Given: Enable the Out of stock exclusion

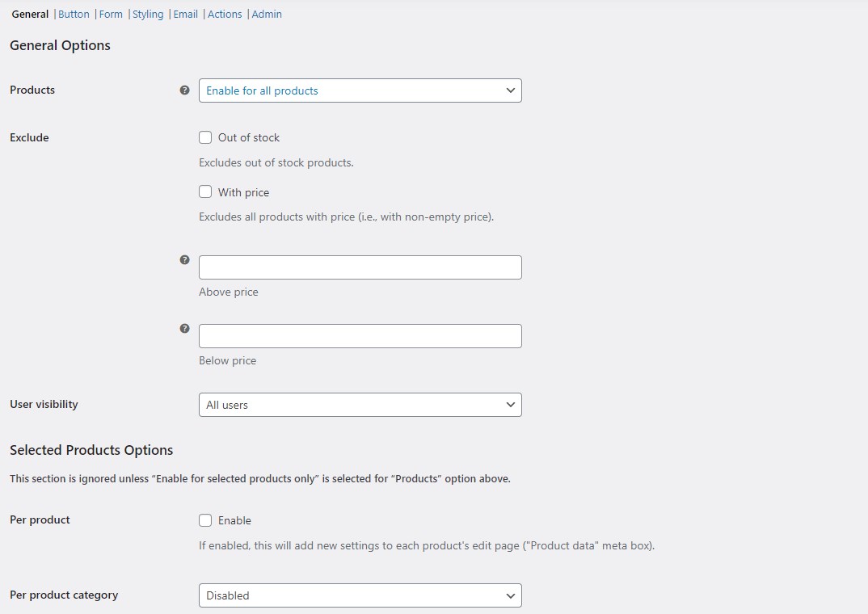Looking at the screenshot, I should (205, 137).
